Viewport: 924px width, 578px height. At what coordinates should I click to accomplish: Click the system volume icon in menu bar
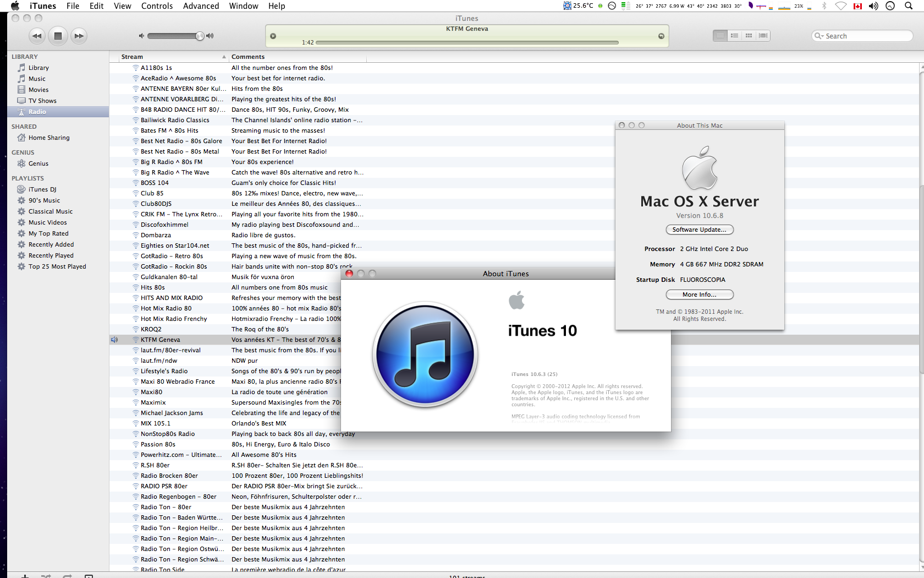[873, 6]
